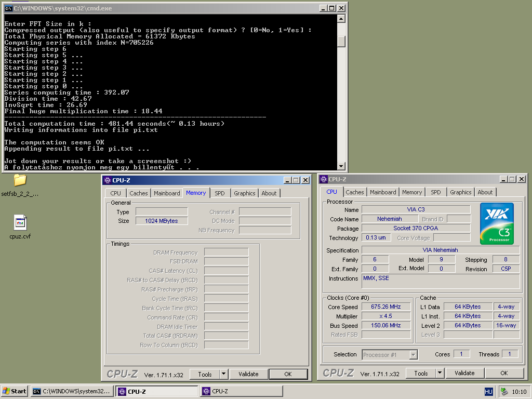The image size is (532, 399).
Task: Select the Memory tab in the left CPU-Z
Action: (x=196, y=193)
